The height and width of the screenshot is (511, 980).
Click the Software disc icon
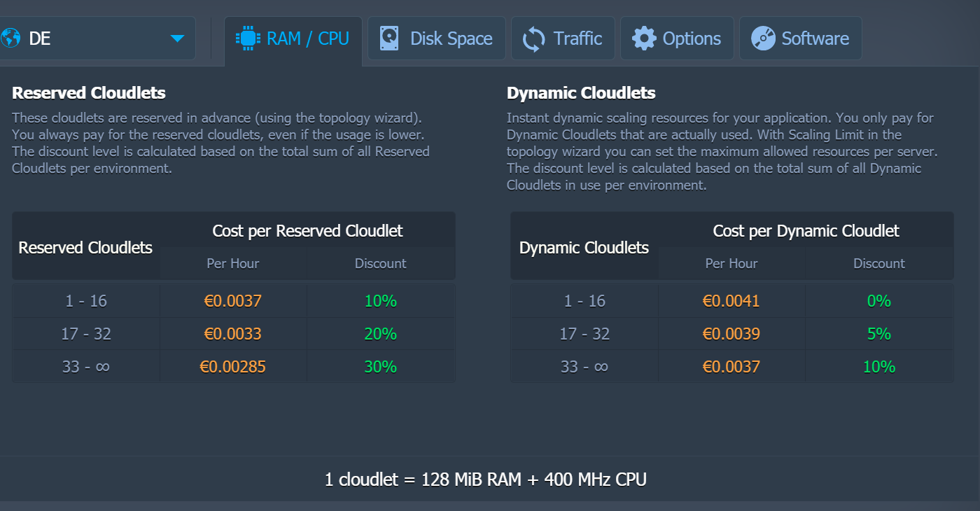pyautogui.click(x=763, y=38)
